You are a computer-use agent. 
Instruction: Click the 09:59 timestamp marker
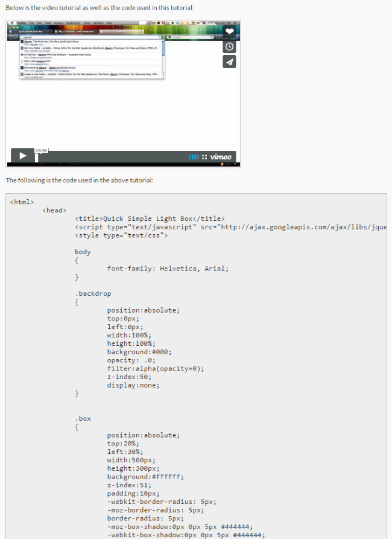[41, 150]
